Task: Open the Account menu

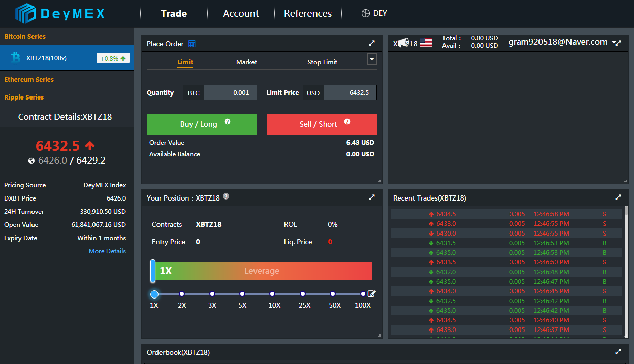Action: point(241,14)
